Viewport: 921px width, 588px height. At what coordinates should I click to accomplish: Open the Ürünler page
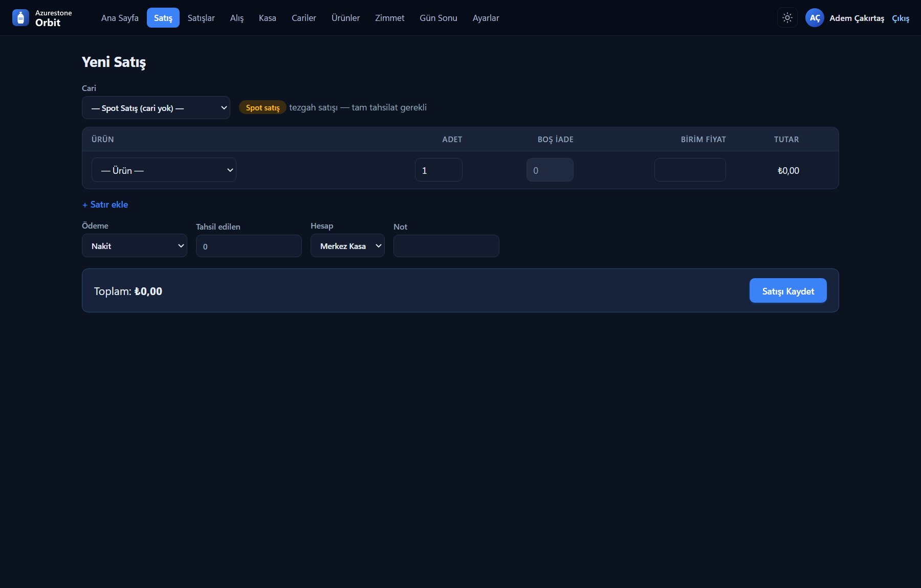point(346,18)
